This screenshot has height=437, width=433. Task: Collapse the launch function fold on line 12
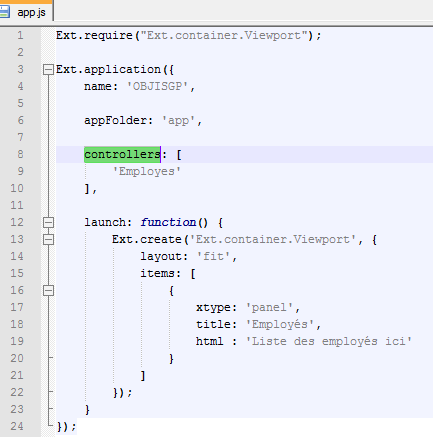48,222
